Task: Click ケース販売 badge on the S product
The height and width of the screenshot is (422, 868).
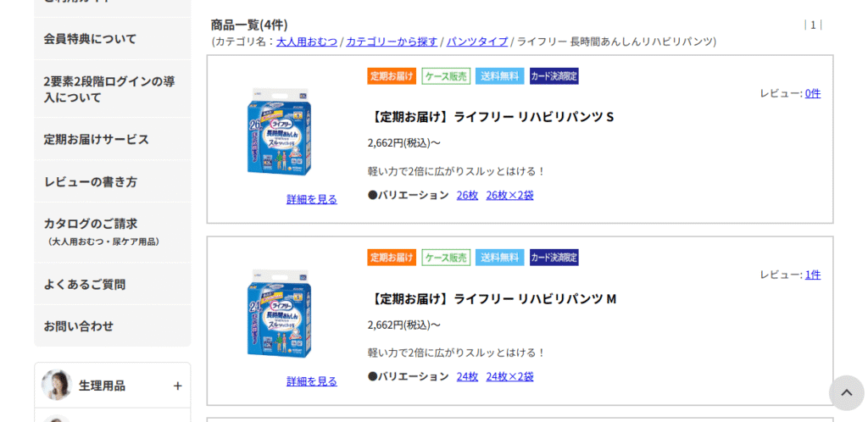Action: pyautogui.click(x=446, y=76)
